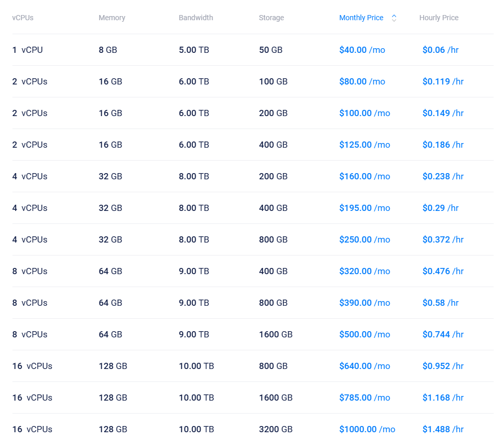Sort table by Monthly Price header

click(x=361, y=18)
